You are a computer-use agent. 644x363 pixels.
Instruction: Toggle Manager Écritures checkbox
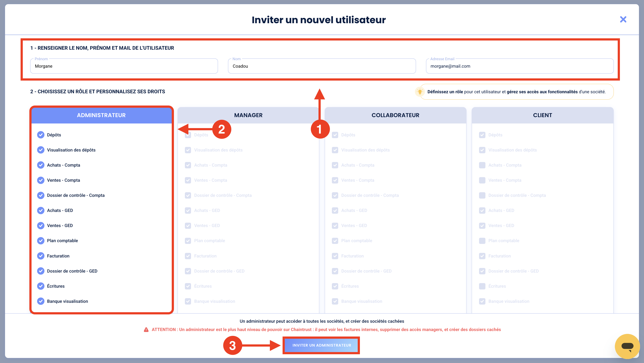(x=188, y=286)
